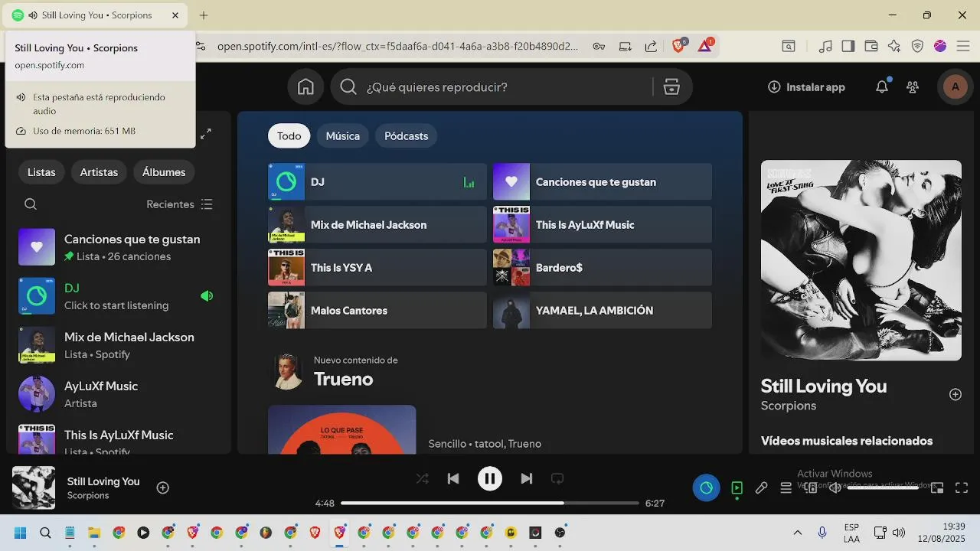Open the notifications bell
980x551 pixels.
(x=882, y=87)
